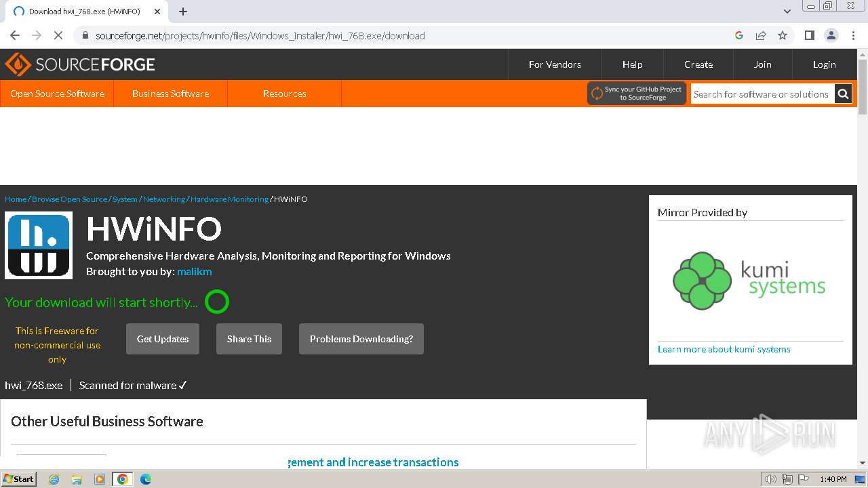The height and width of the screenshot is (488, 868).
Task: Open the malikm author link
Action: pyautogui.click(x=195, y=272)
